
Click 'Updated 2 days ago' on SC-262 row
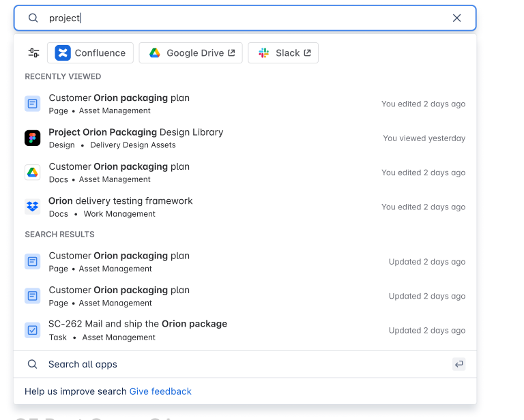tap(427, 331)
